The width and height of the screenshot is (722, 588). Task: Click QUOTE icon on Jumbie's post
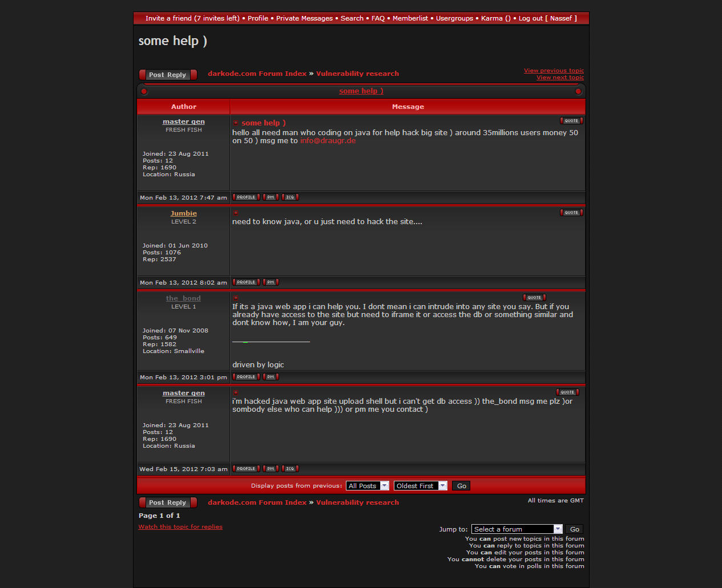571,213
